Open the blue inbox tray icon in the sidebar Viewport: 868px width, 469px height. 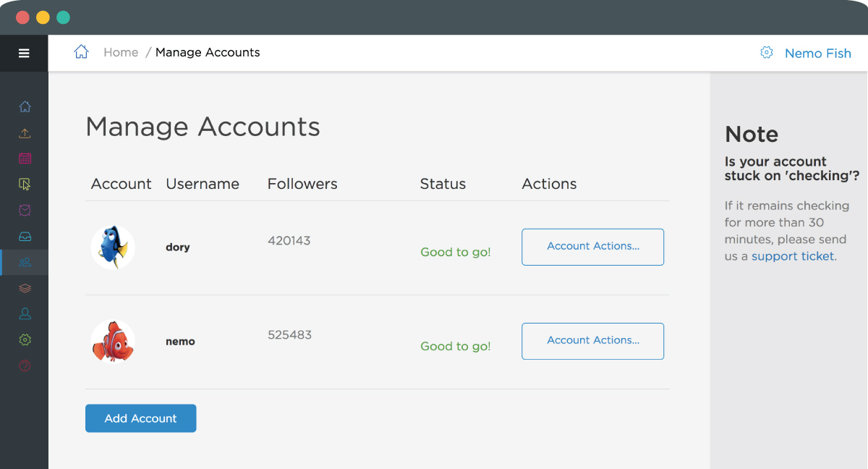point(25,236)
